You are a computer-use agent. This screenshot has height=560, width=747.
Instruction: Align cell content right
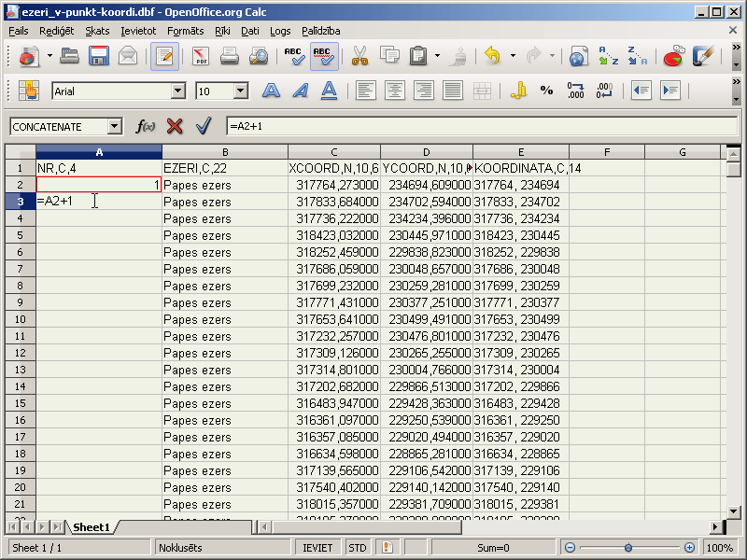424,91
